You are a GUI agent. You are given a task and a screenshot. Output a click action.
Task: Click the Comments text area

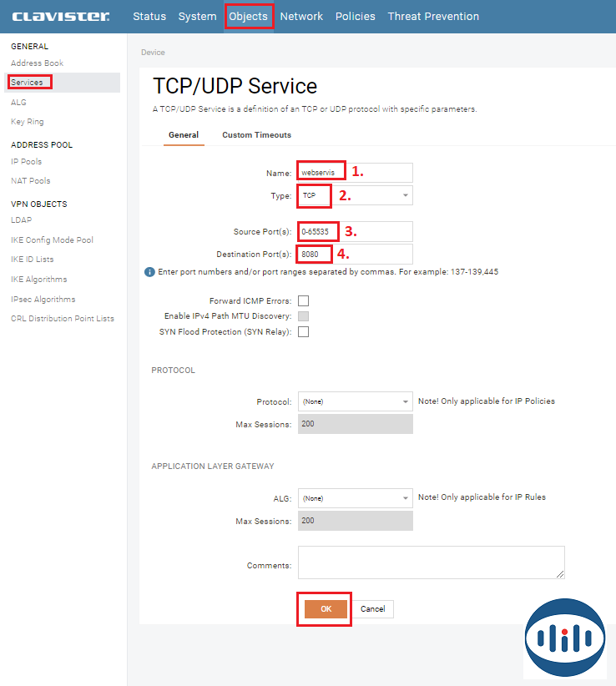(431, 562)
